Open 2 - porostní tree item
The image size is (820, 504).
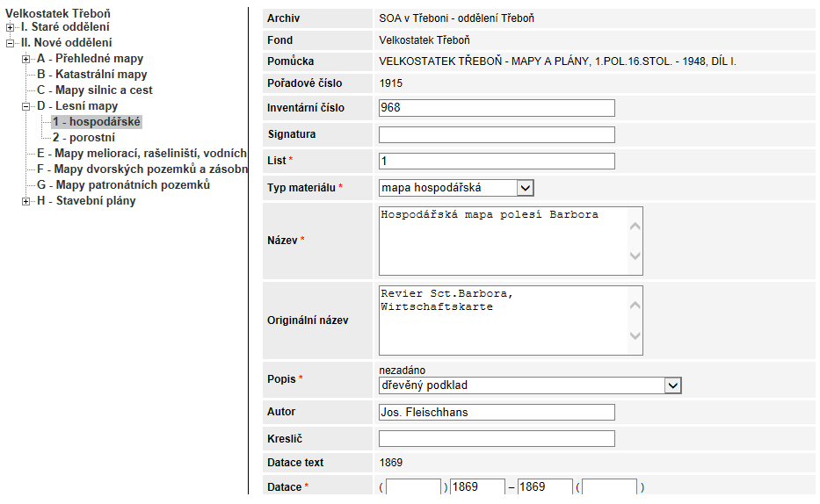point(83,137)
